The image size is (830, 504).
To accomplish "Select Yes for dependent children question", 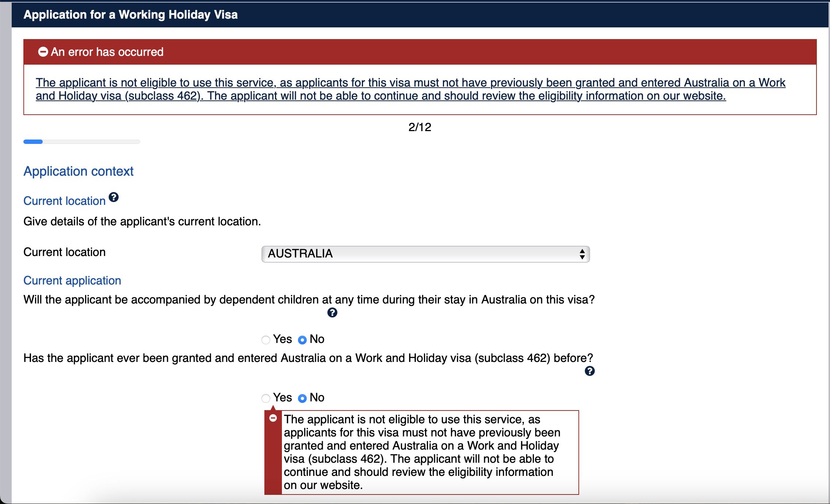I will (266, 340).
